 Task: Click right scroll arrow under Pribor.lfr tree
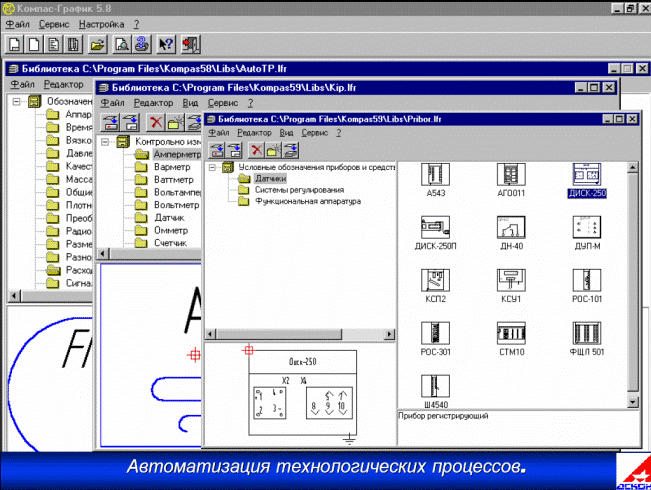click(x=389, y=334)
